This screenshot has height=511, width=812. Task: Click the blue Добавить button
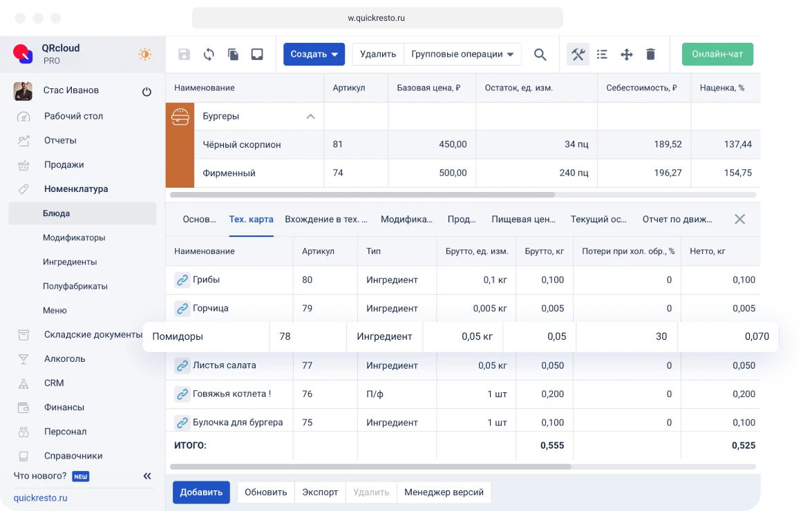click(x=201, y=492)
